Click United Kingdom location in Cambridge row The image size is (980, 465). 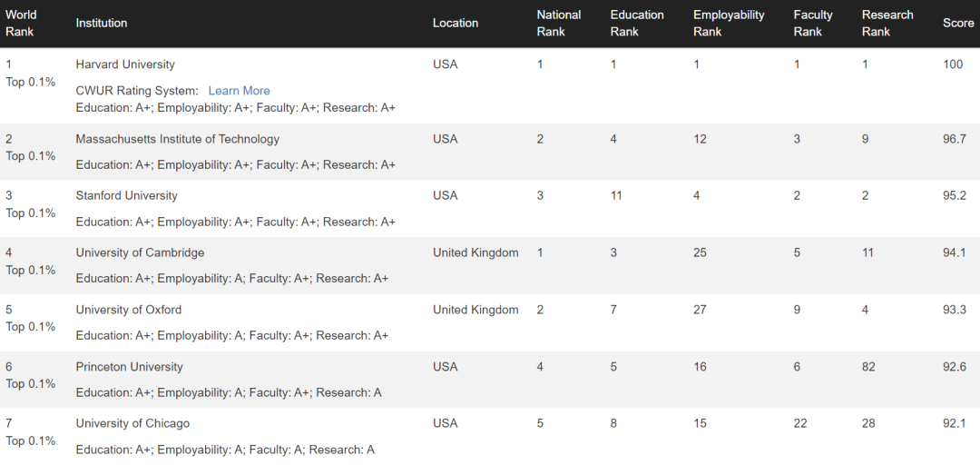click(475, 252)
